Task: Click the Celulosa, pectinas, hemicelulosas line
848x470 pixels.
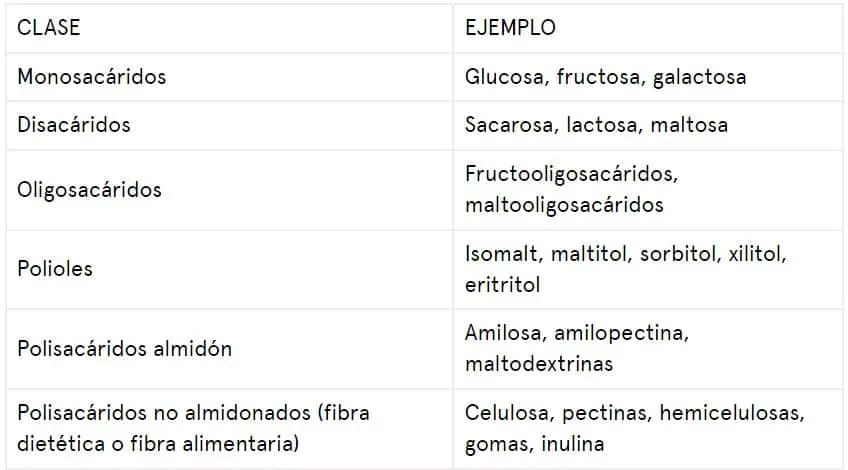Action: pos(634,413)
